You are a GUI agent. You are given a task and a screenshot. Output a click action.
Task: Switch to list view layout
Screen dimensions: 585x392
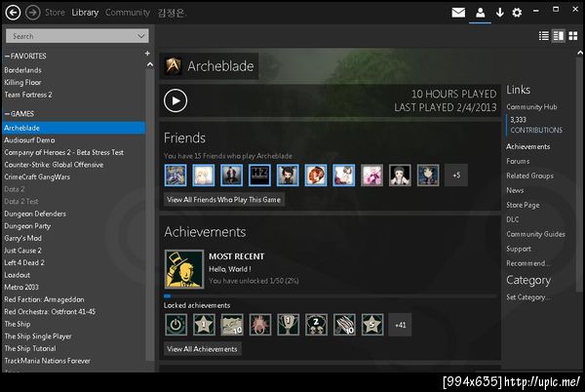[544, 36]
